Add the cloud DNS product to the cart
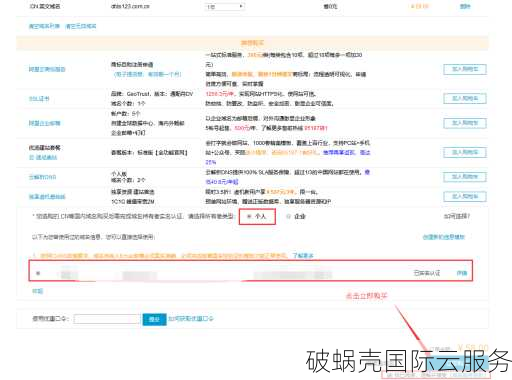512x380 pixels. click(465, 177)
